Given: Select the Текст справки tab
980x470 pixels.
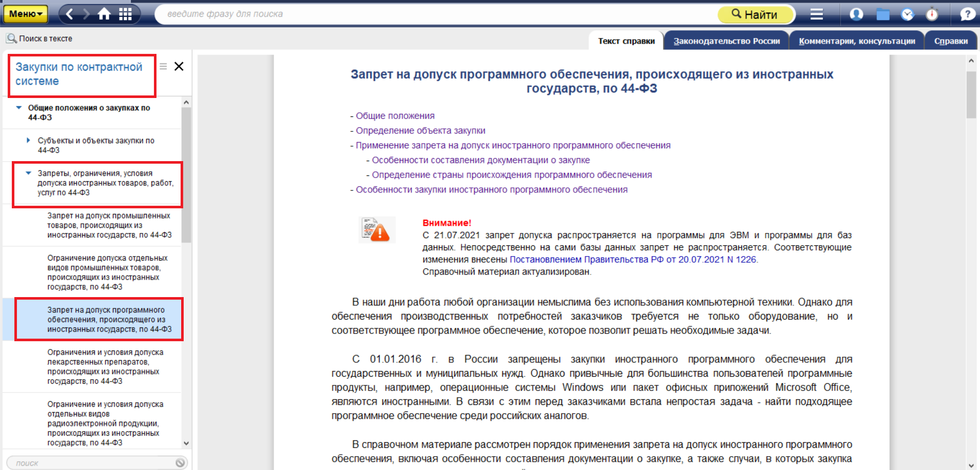Looking at the screenshot, I should coord(626,41).
